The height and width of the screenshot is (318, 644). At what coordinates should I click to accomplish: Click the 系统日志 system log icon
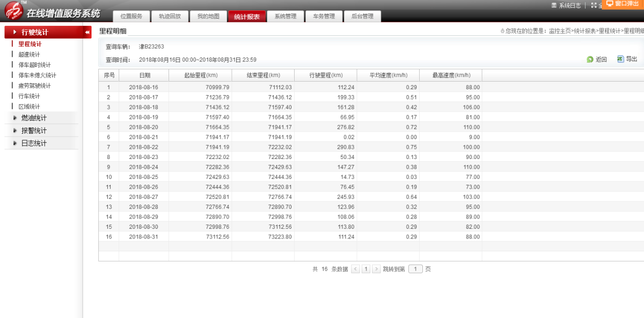tap(554, 5)
